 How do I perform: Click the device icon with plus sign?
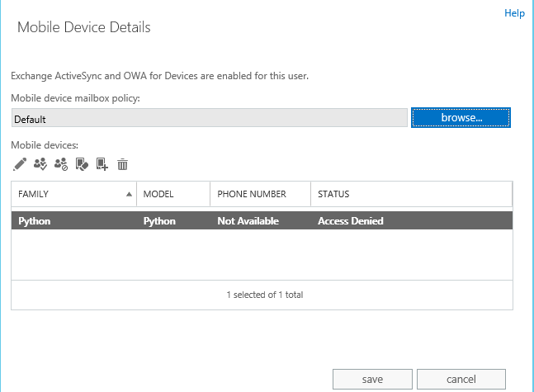tap(102, 164)
